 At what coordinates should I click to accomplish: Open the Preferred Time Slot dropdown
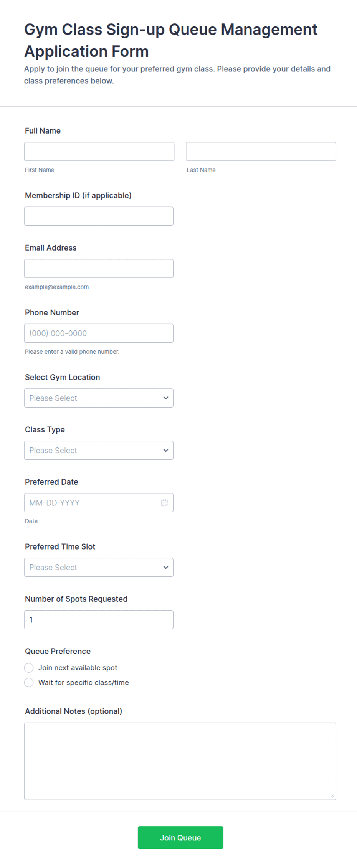coord(99,568)
